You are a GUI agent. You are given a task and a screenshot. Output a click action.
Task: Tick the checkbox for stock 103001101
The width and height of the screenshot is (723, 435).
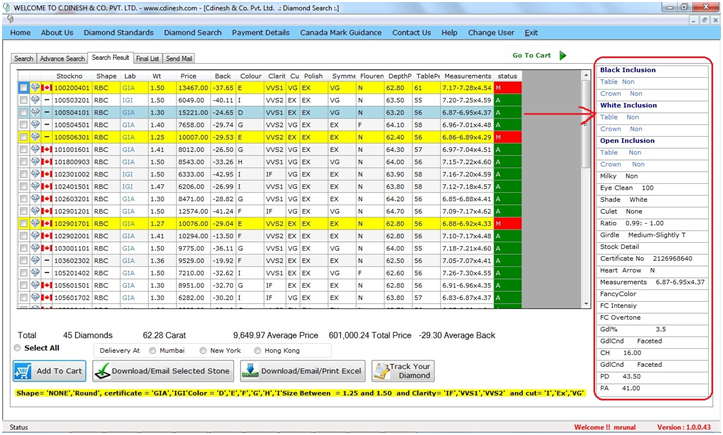[24, 248]
